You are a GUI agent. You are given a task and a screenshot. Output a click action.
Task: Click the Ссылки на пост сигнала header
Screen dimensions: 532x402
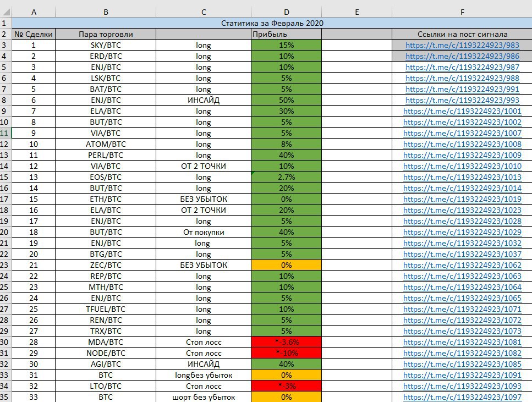point(462,34)
